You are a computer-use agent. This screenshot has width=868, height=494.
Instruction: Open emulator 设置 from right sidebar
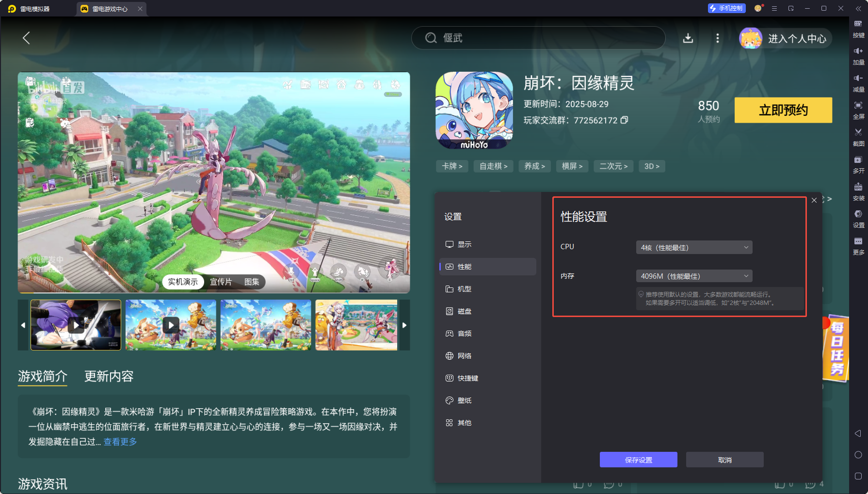point(858,219)
